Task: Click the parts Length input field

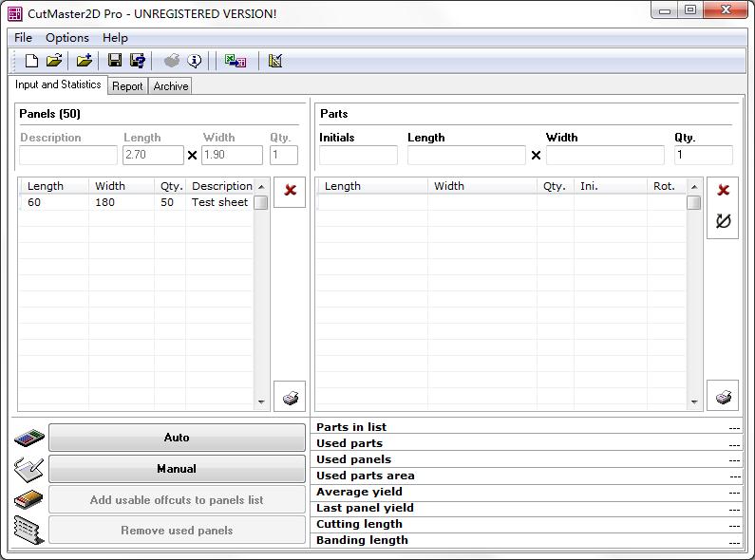Action: (x=465, y=156)
